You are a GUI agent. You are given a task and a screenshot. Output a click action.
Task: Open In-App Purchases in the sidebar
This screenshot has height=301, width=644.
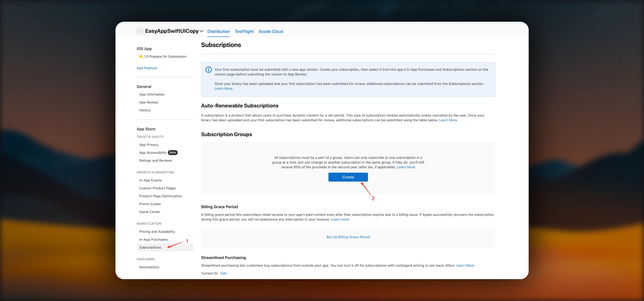(153, 239)
